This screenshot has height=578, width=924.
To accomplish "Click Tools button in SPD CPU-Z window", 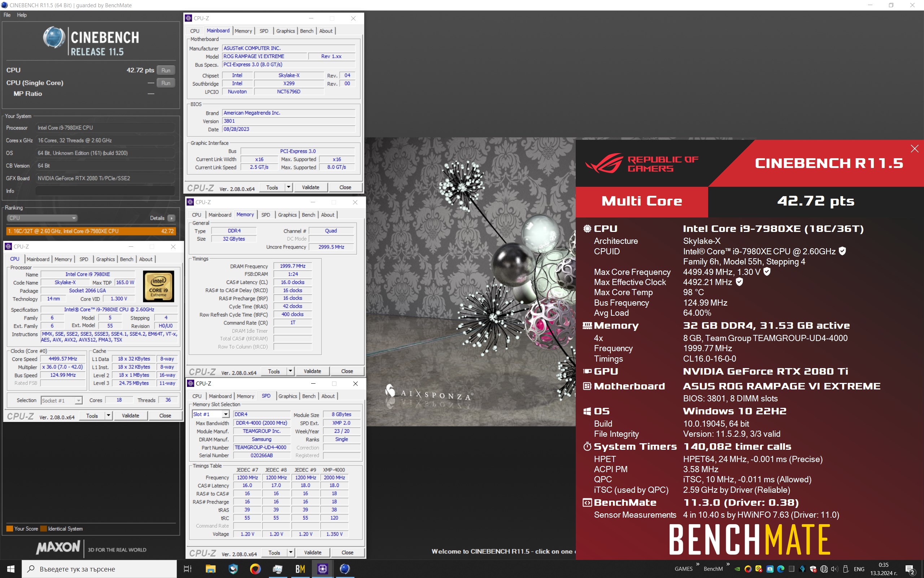I will pos(274,552).
